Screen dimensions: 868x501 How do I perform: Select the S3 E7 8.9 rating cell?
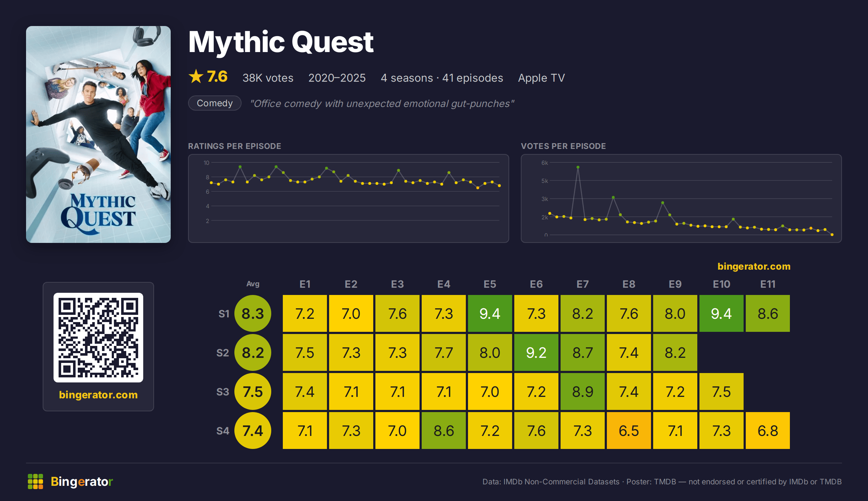pos(583,391)
